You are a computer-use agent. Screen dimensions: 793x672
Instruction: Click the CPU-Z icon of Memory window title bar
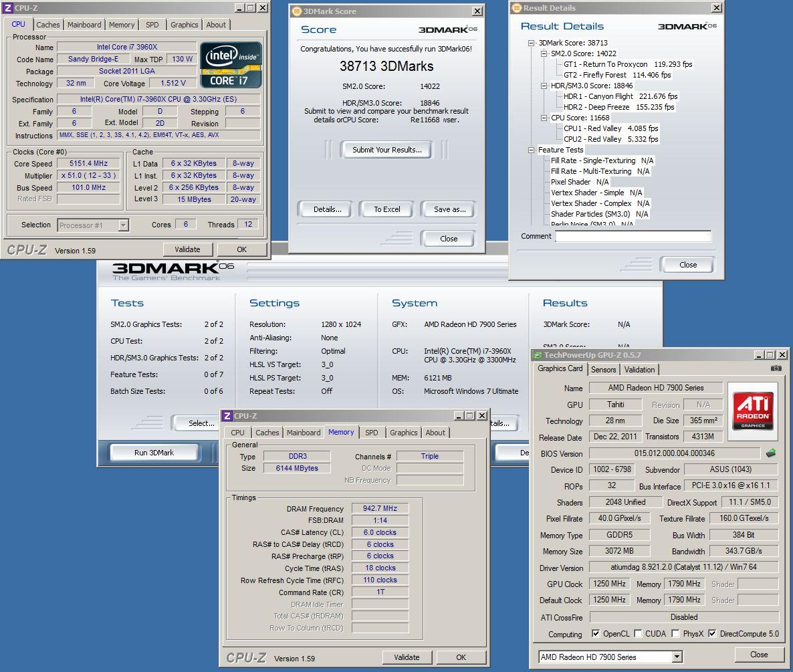227,416
